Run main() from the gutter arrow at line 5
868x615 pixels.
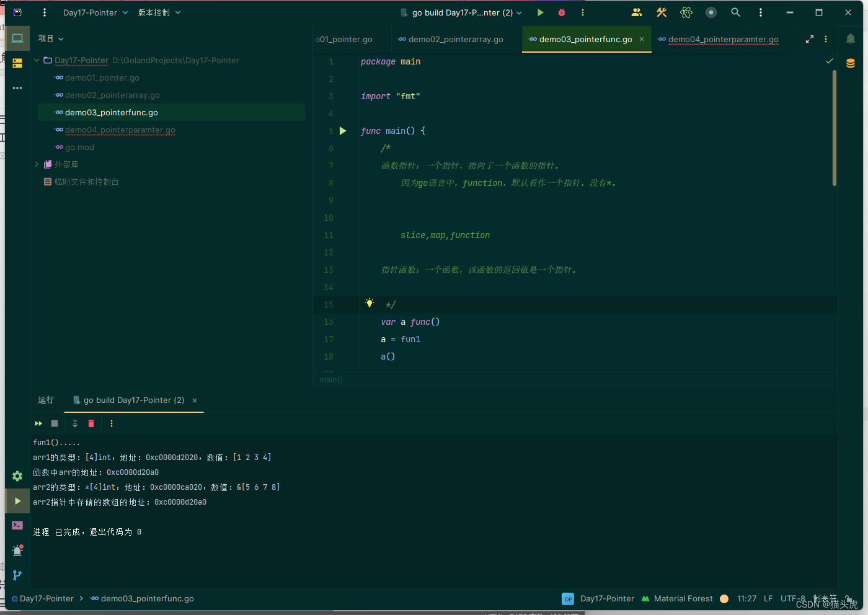[343, 131]
